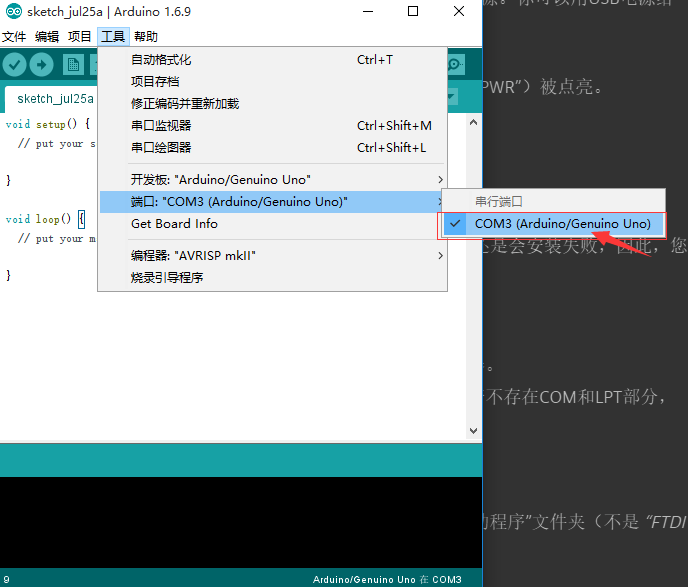Expand the 端口 COM3 submenu entry
The image size is (688, 587).
pyautogui.click(x=272, y=202)
